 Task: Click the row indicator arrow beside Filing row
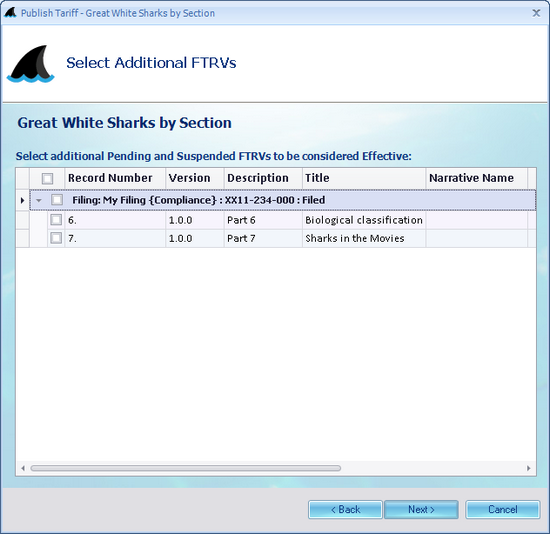pyautogui.click(x=22, y=200)
